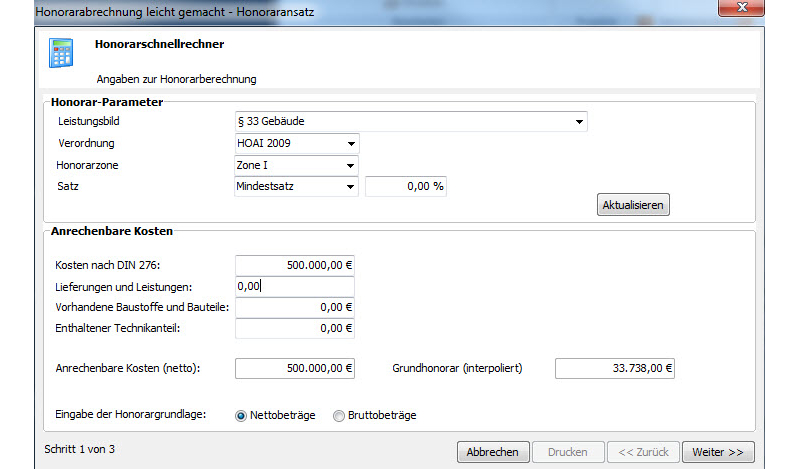Click the Anrechenbare Kosten (netto) field
This screenshot has height=469, width=800.
tap(294, 369)
